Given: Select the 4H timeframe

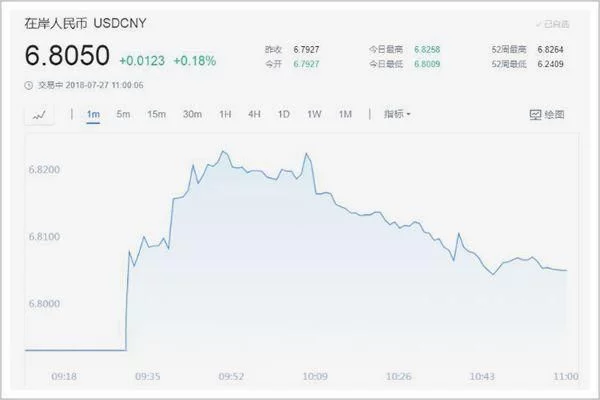Looking at the screenshot, I should coord(254,114).
